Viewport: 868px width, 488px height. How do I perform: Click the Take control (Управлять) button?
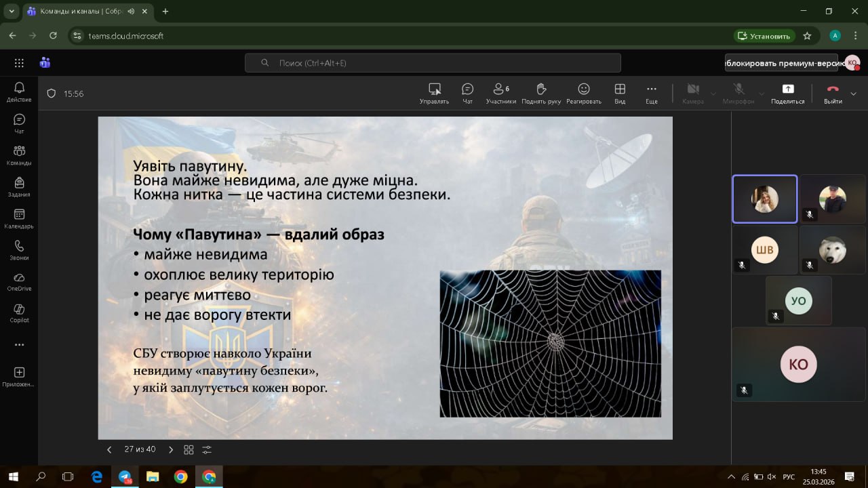point(434,93)
